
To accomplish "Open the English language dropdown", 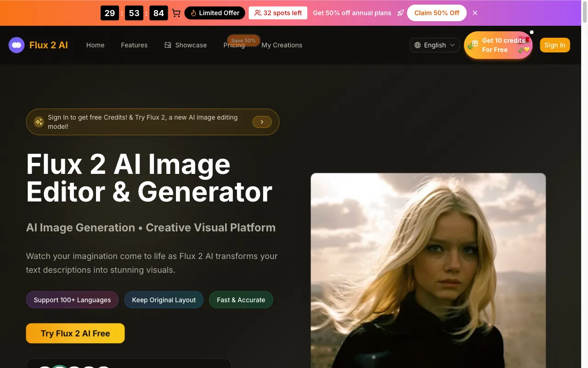I will 435,45.
